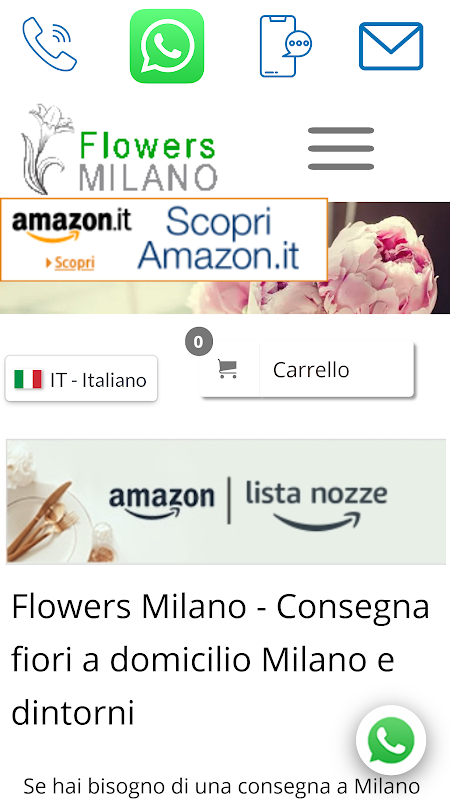Click the blue email envelope icon

[x=391, y=46]
